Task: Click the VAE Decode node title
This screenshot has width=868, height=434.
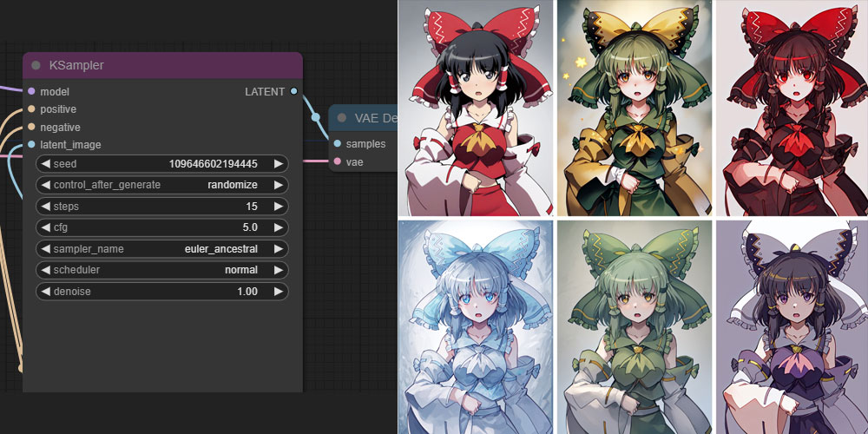Action: 376,117
